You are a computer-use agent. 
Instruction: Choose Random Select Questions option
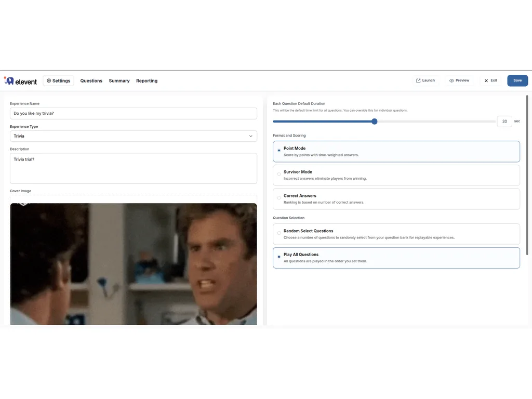396,234
